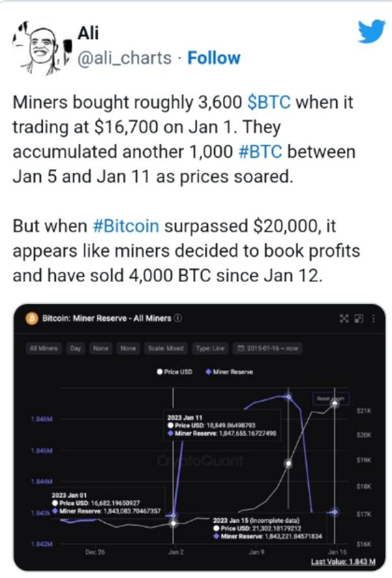Image resolution: width=392 pixels, height=578 pixels.
Task: Open the Scale: Mixed dropdown
Action: (x=166, y=348)
